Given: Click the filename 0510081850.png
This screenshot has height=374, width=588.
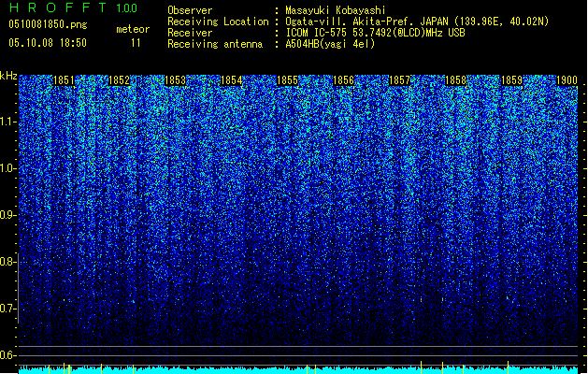Looking at the screenshot, I should point(48,24).
